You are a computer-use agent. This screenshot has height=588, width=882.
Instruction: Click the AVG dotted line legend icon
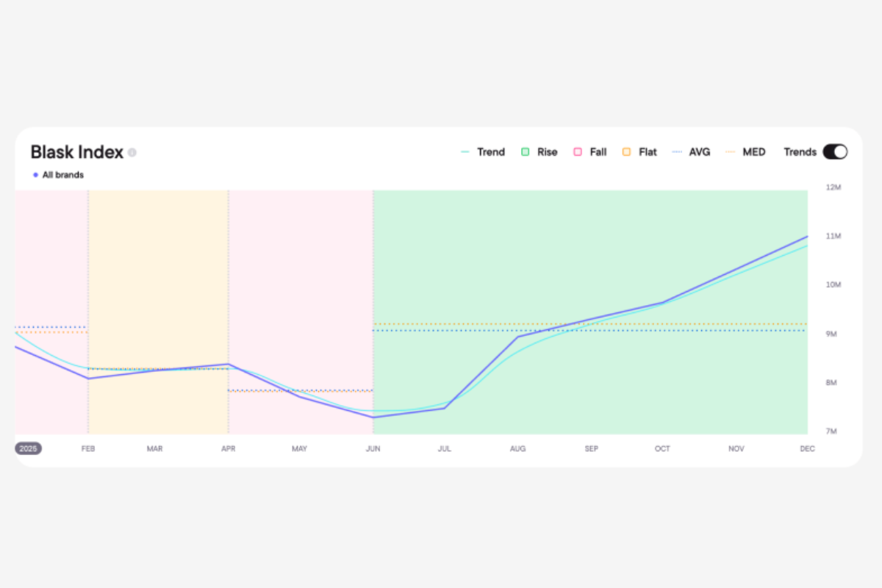click(x=674, y=152)
